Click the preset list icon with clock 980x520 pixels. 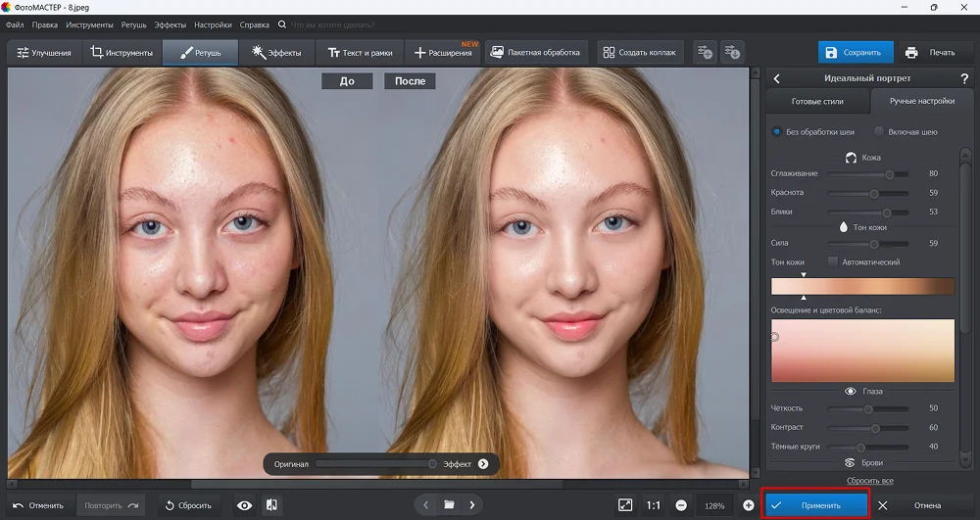(x=732, y=53)
